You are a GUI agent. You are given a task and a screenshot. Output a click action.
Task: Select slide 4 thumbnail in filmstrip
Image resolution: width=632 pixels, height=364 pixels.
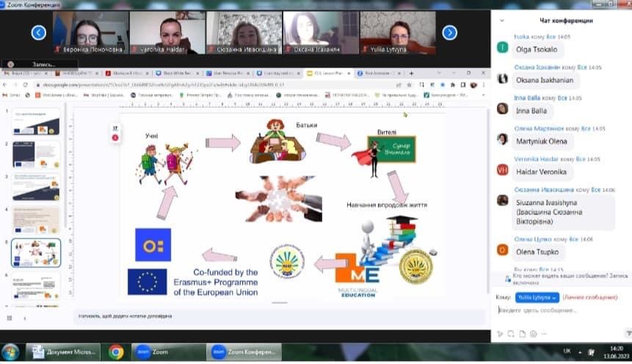(x=36, y=220)
